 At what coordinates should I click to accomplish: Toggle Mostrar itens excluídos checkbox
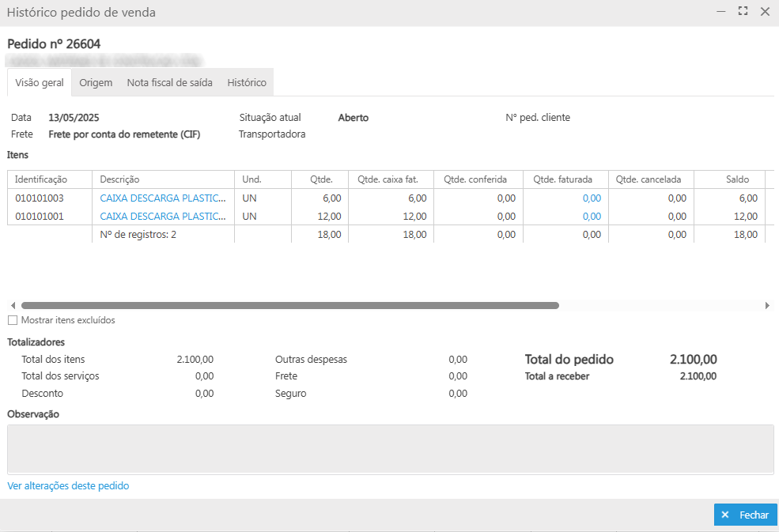point(13,320)
